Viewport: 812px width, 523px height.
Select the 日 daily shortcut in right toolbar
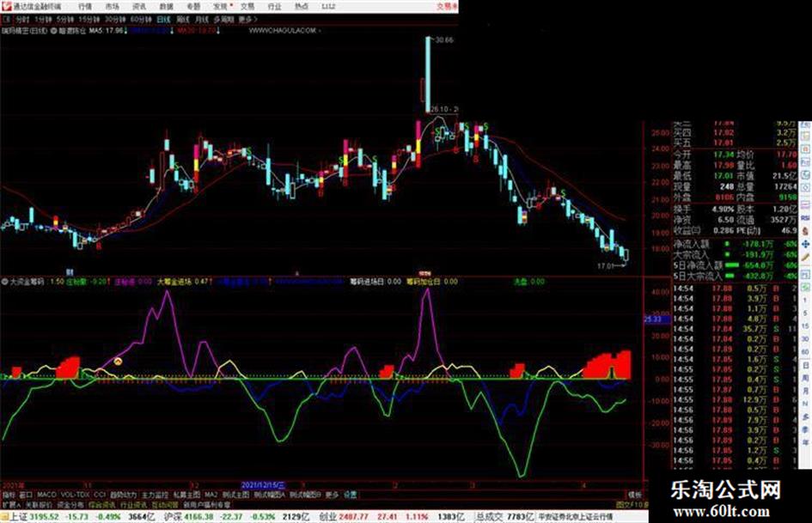point(805,365)
